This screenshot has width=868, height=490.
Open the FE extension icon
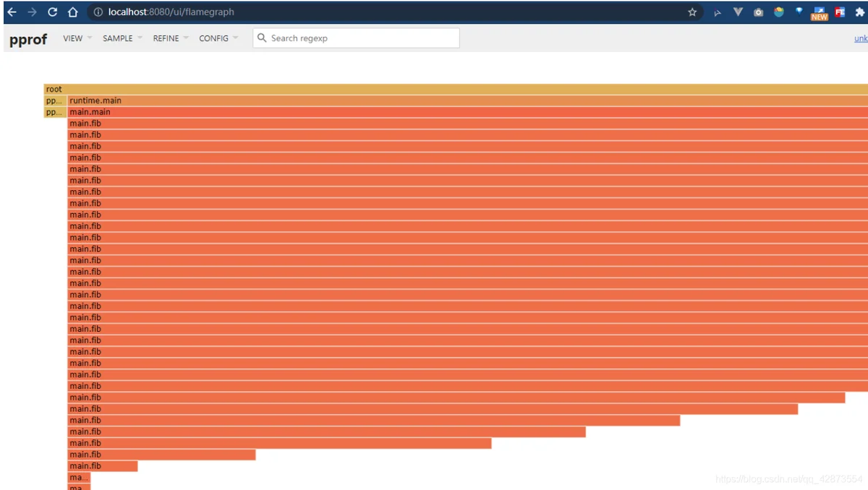[x=840, y=12]
